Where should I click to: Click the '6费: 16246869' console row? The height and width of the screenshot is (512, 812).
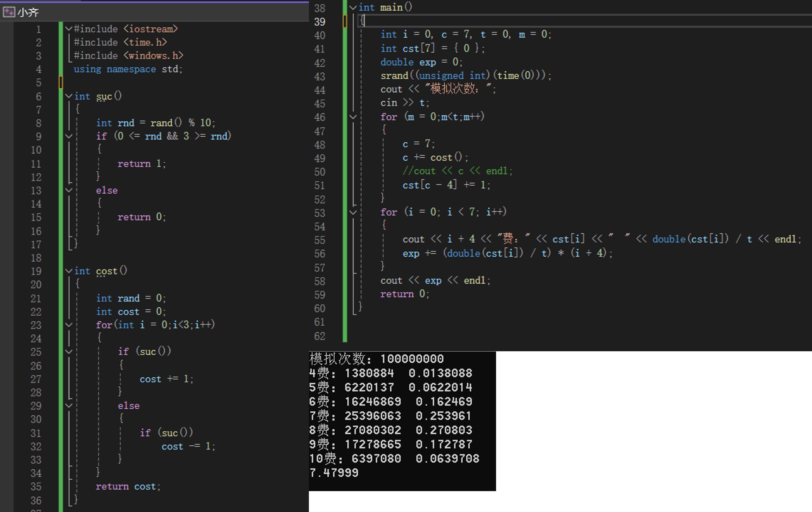(x=391, y=402)
